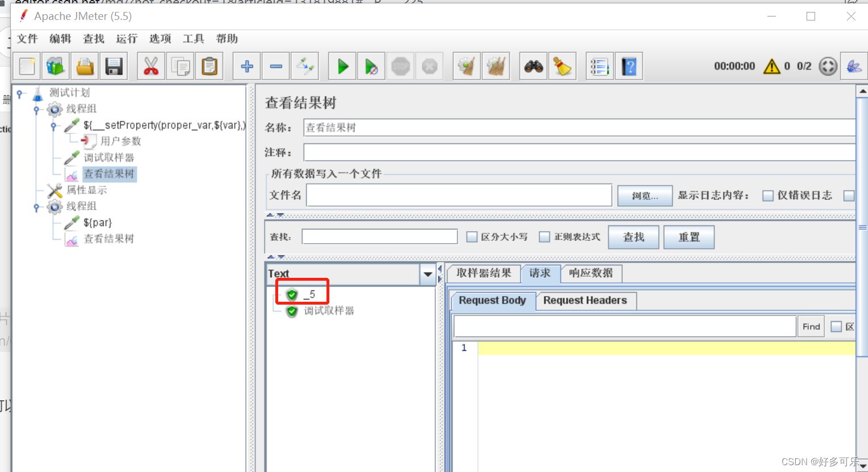
Task: Click the Cut scissors icon
Action: click(x=151, y=67)
